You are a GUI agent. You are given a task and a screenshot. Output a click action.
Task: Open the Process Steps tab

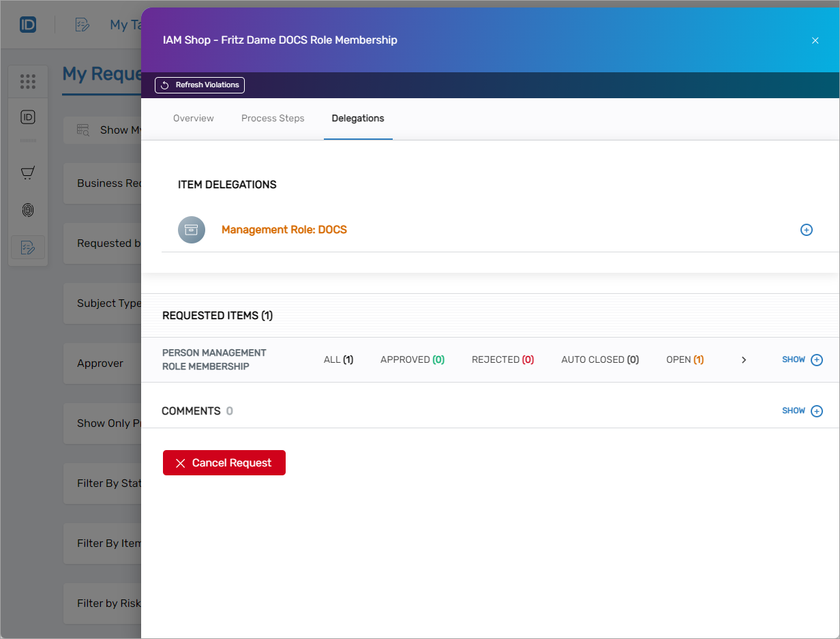pyautogui.click(x=273, y=119)
